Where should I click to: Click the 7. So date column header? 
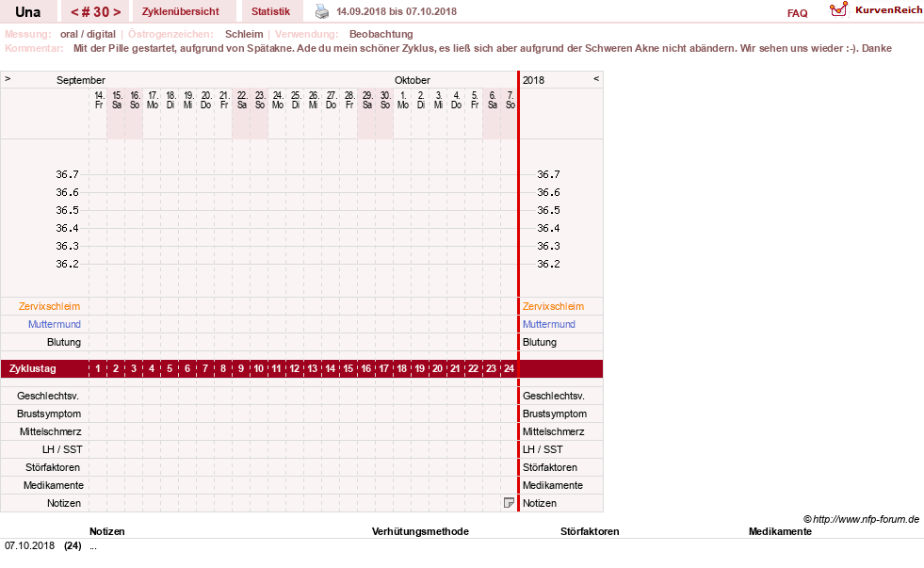511,100
